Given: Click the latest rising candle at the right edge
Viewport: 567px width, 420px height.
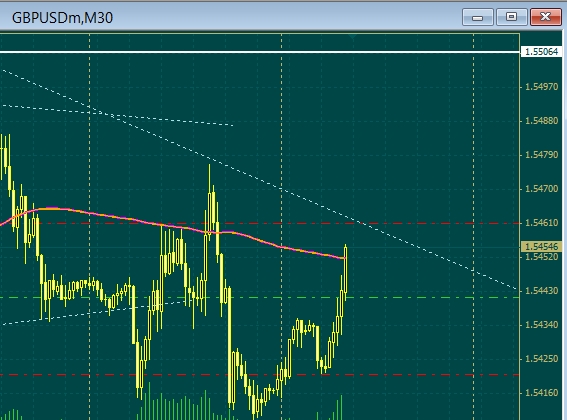Looking at the screenshot, I should pyautogui.click(x=346, y=270).
